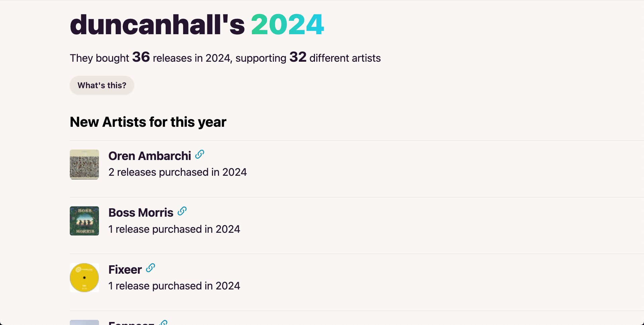Screen dimensions: 644x325
Task: Open the Oren Ambarchi album thumbnail
Action: click(84, 164)
